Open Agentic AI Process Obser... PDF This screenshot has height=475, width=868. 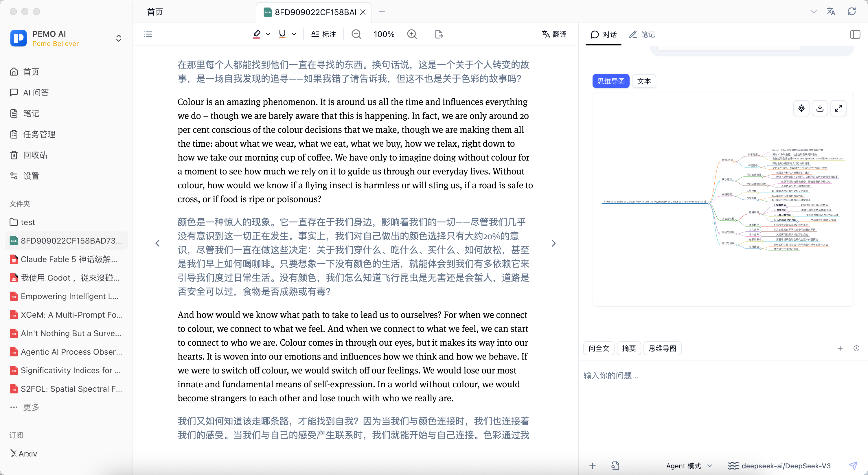pos(66,352)
